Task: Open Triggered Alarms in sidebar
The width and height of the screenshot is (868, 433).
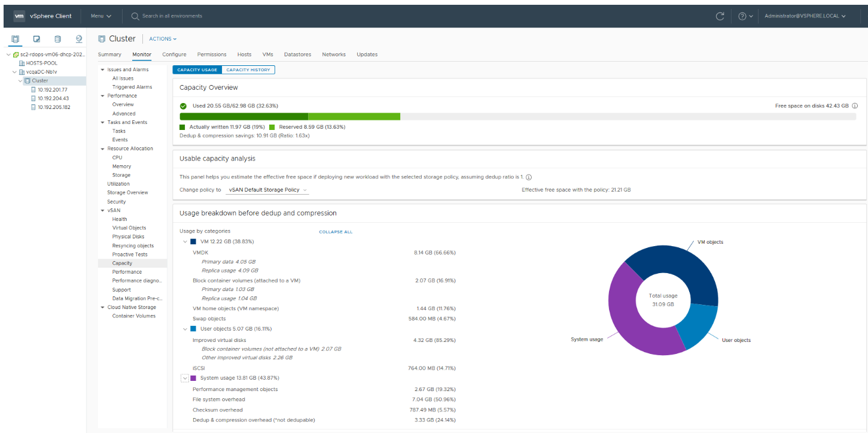Action: coord(132,87)
